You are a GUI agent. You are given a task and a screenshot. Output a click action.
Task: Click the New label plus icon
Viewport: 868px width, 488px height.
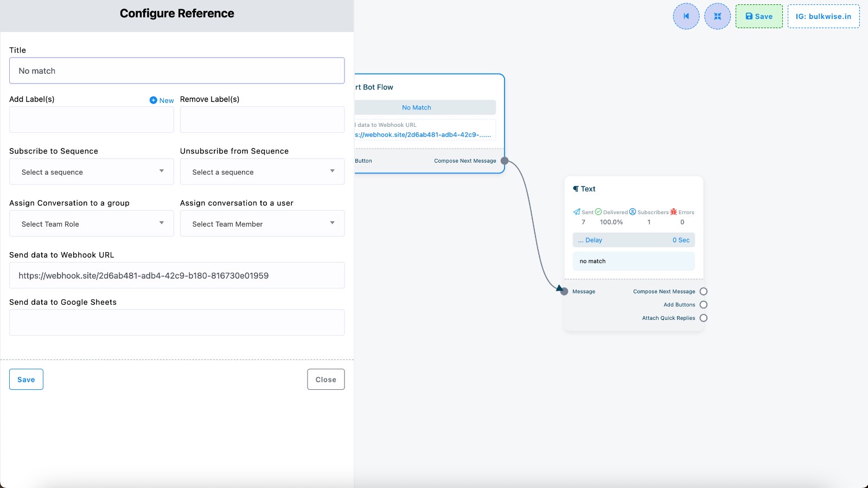click(154, 100)
